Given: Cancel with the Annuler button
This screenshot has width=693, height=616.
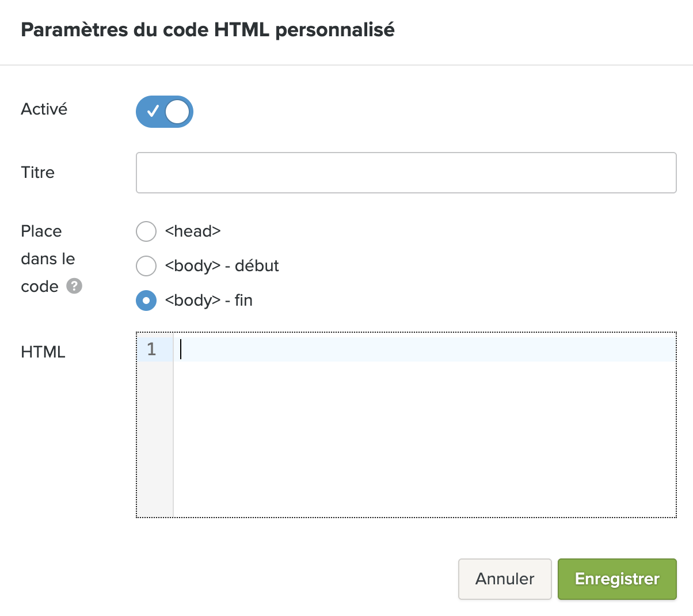Looking at the screenshot, I should tap(505, 579).
